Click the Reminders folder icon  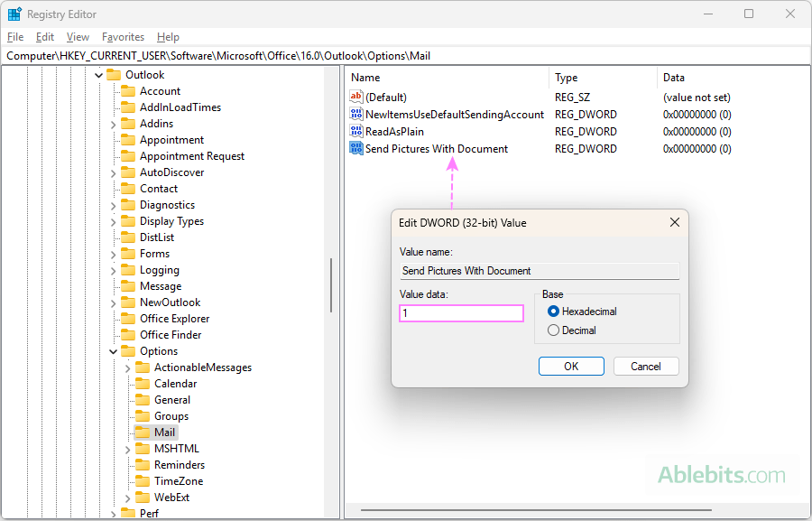tap(143, 464)
